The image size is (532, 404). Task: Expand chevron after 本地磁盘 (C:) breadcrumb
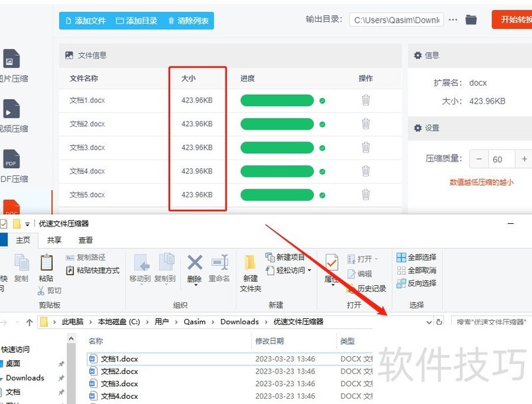point(147,322)
